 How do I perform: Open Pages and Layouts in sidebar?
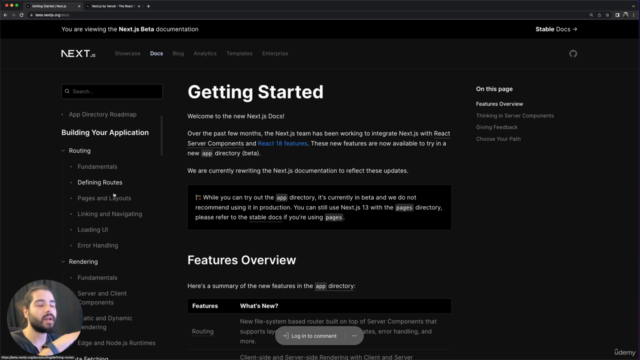(104, 198)
